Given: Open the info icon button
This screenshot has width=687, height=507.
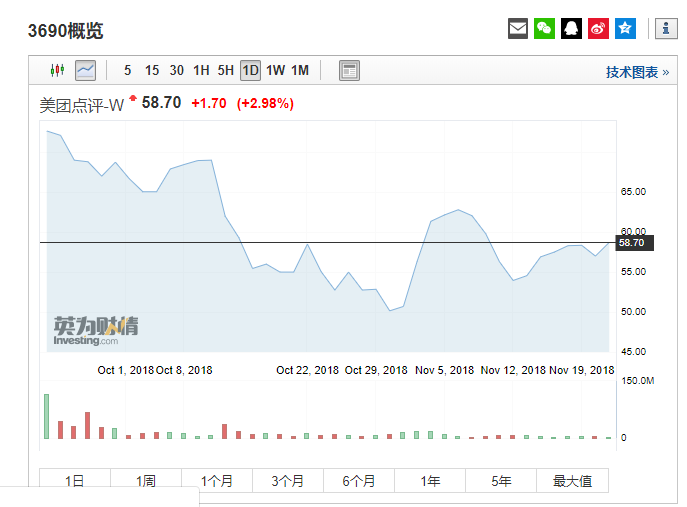Looking at the screenshot, I should [666, 28].
